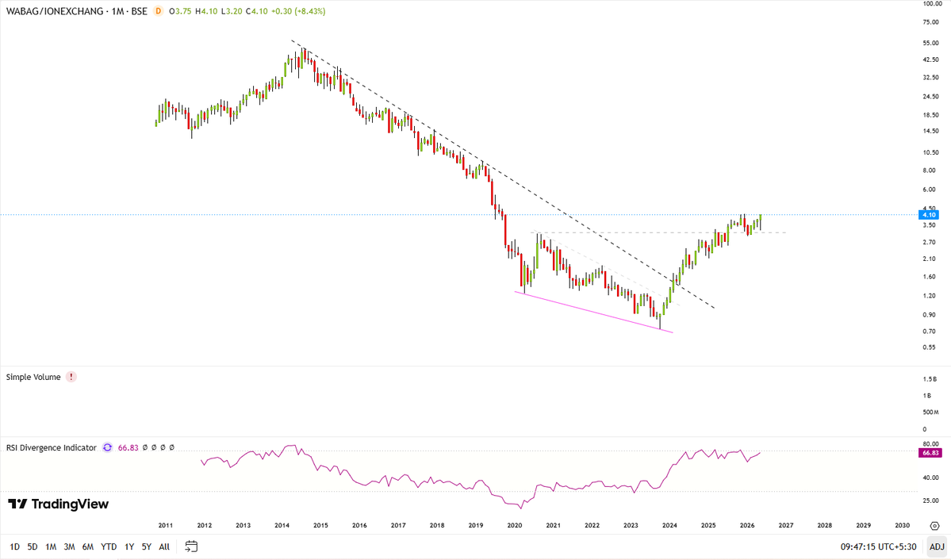Open chart settings gear icon
Image resolution: width=951 pixels, height=560 pixels.
pos(934,525)
